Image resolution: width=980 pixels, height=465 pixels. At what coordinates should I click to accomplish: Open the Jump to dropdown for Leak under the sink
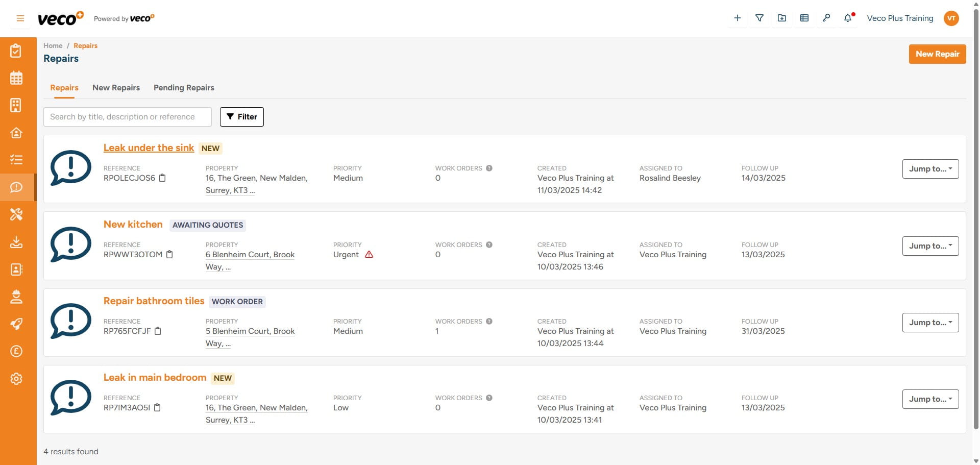(x=930, y=169)
